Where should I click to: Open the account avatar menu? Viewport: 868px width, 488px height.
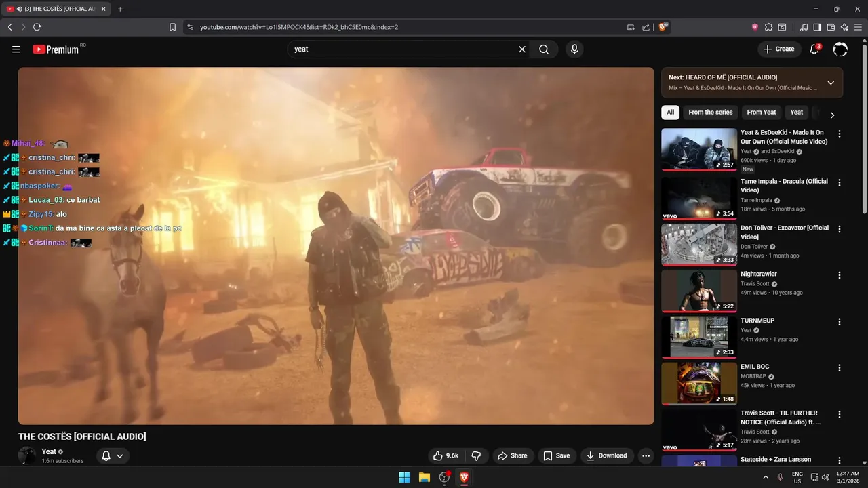(840, 49)
